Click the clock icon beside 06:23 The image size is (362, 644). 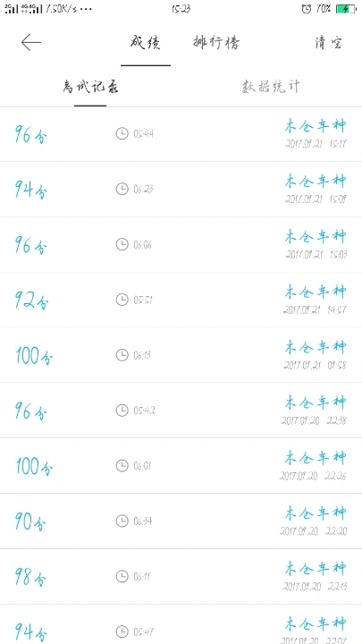click(x=122, y=189)
